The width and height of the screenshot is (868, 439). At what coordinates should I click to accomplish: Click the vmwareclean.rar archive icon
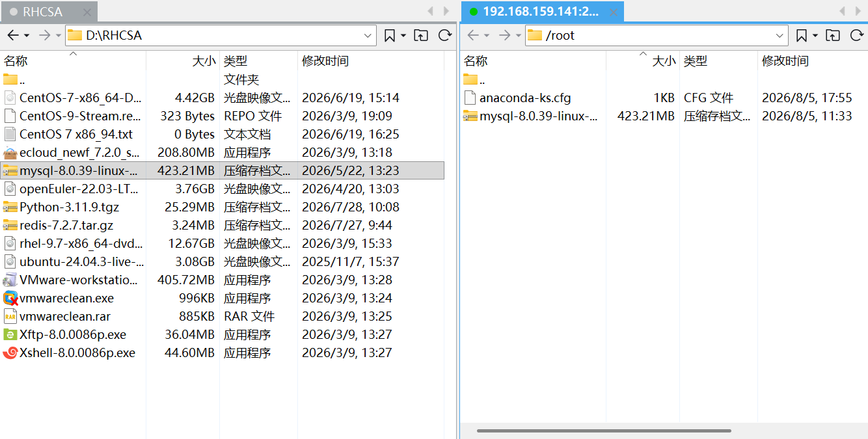[x=10, y=317]
